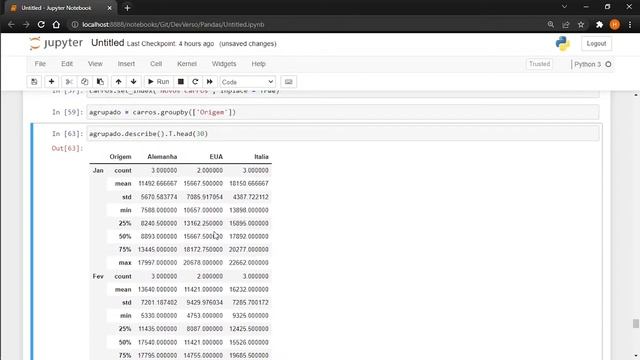Move the selected cell up
Screen dimensions: 640x360
[x=118, y=82]
